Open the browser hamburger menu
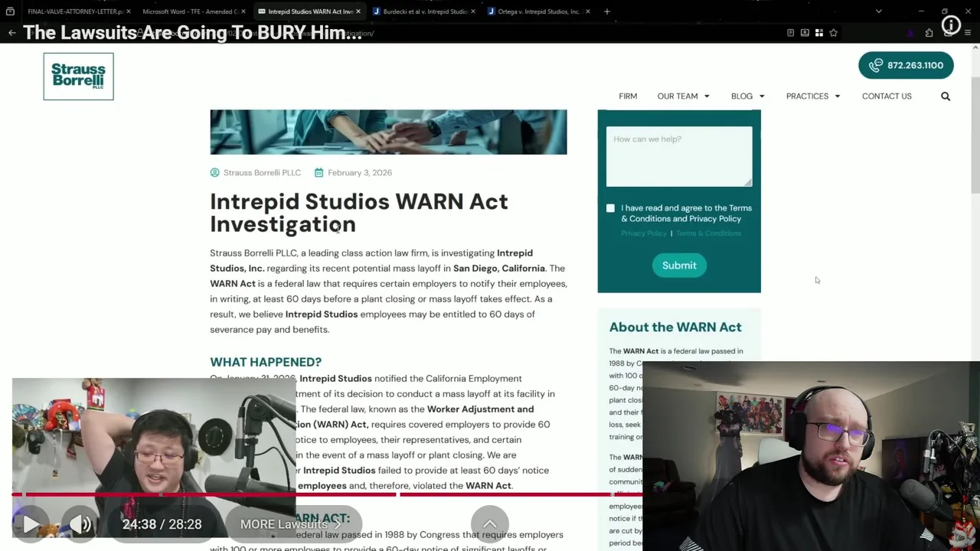This screenshot has height=551, width=980. click(x=968, y=33)
